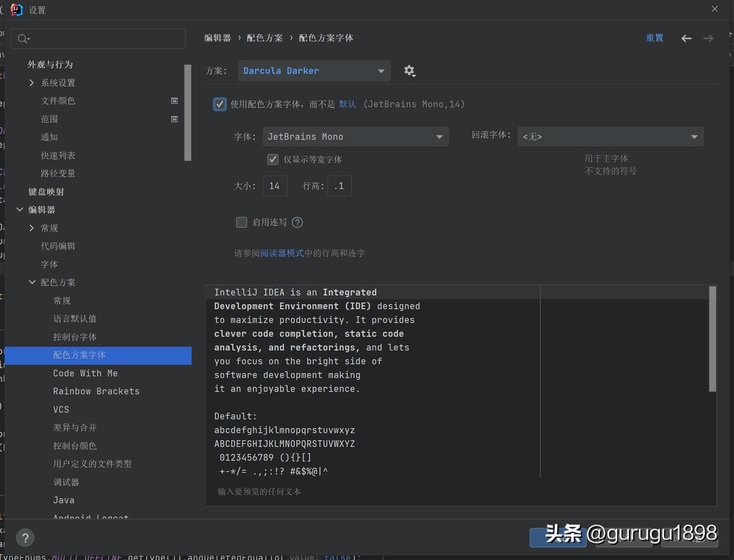
Task: Open 配色方案 from the breadcrumb
Action: [265, 37]
